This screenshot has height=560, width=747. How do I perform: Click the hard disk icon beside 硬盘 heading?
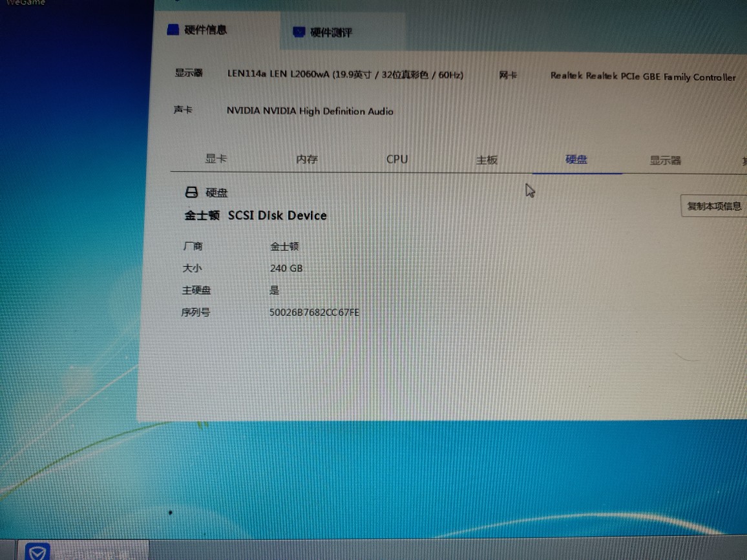click(191, 192)
